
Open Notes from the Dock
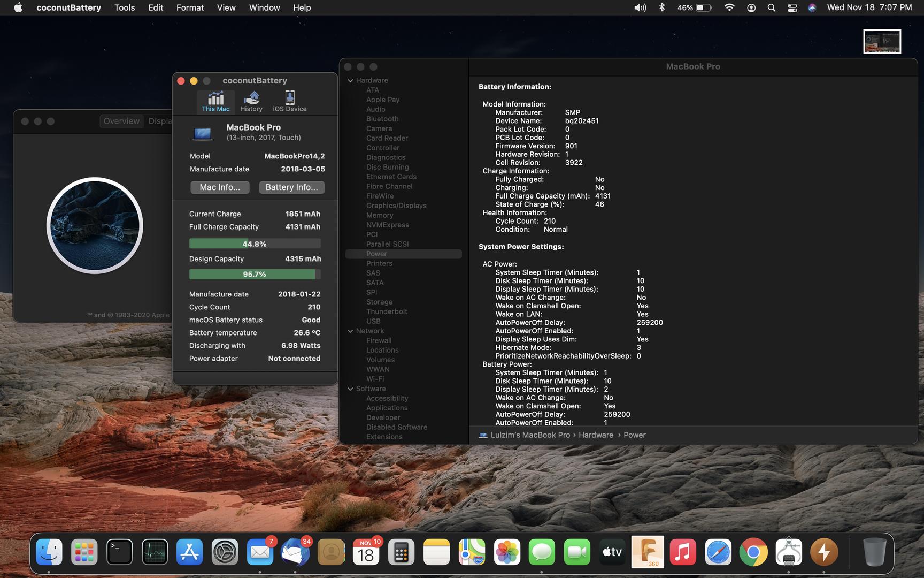436,552
